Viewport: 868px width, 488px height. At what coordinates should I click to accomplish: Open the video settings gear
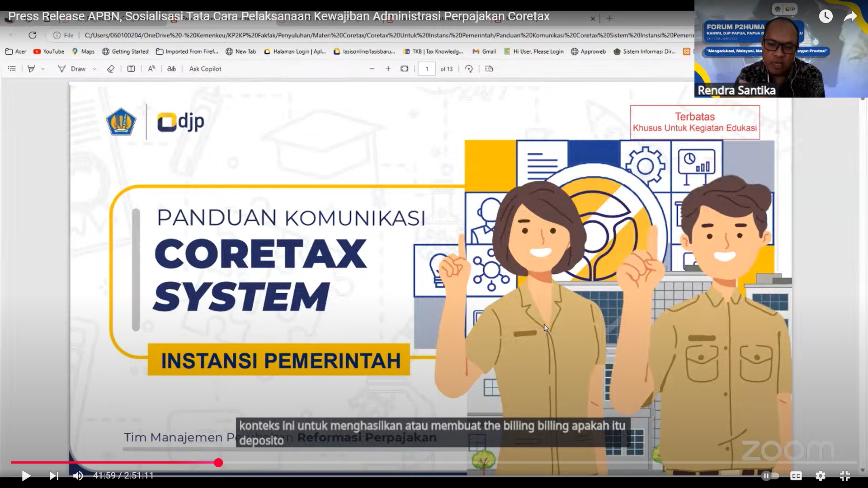pyautogui.click(x=820, y=475)
